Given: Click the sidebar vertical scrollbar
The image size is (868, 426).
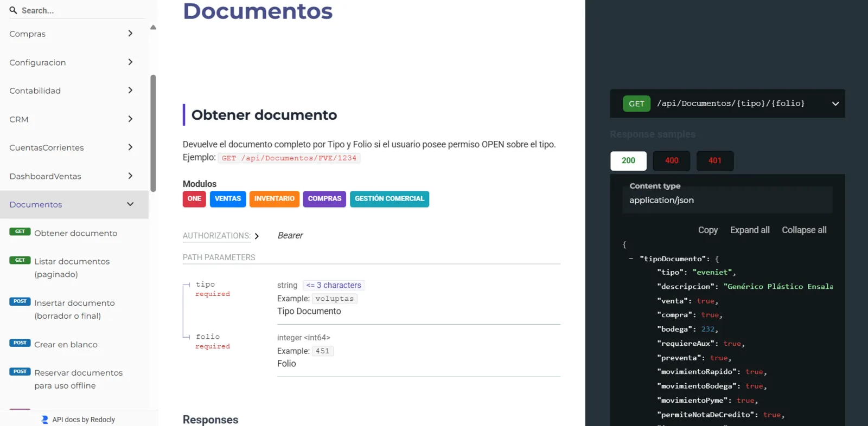Looking at the screenshot, I should (154, 133).
